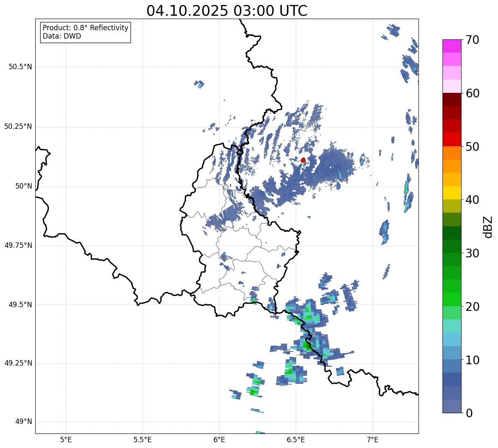Click the colorbar value 70
The height and width of the screenshot is (448, 498).
point(472,40)
